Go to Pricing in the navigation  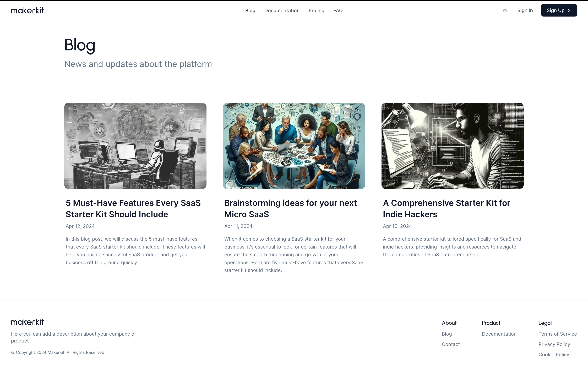[x=316, y=10]
